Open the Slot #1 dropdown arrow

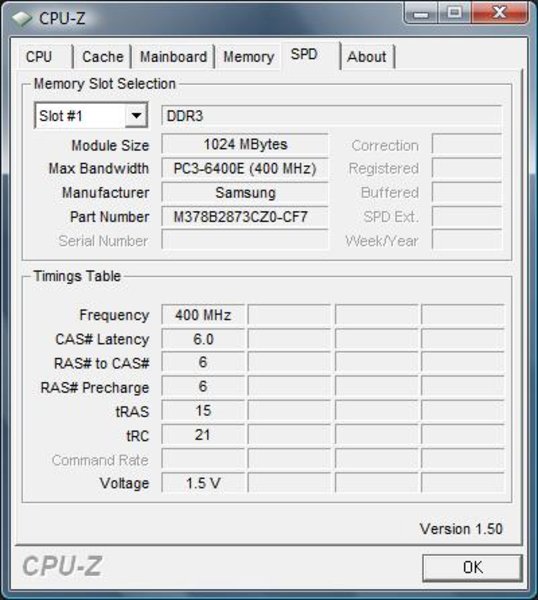tap(136, 115)
